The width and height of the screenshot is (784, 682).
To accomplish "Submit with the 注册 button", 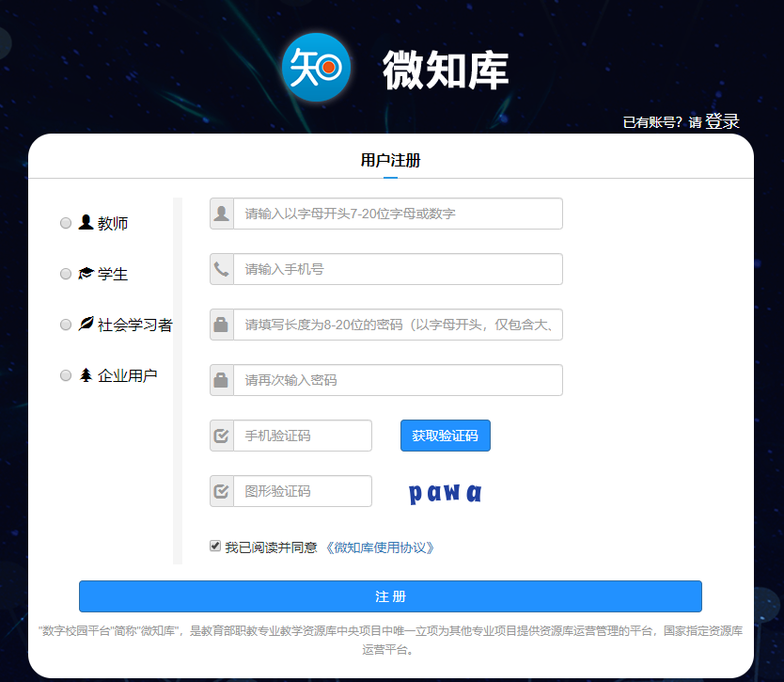I will [x=390, y=596].
